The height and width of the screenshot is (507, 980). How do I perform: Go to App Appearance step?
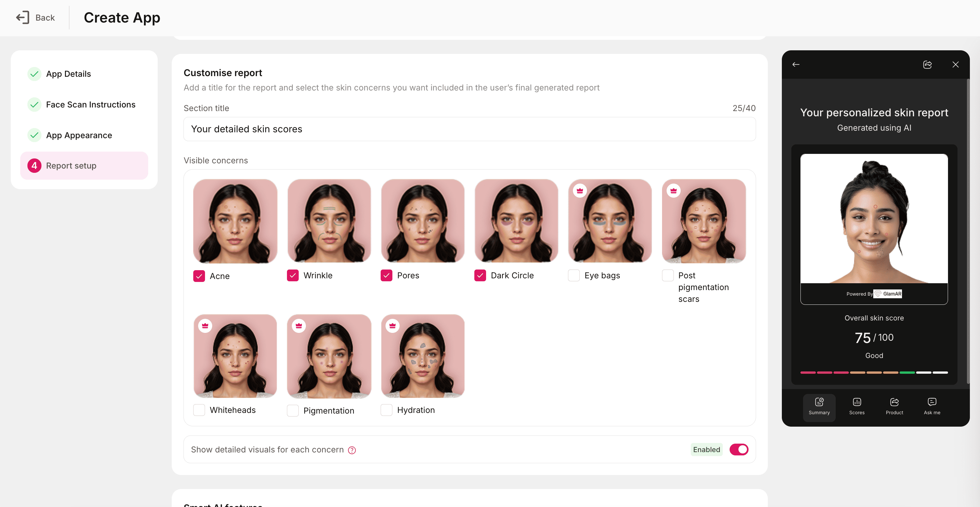[x=79, y=135]
